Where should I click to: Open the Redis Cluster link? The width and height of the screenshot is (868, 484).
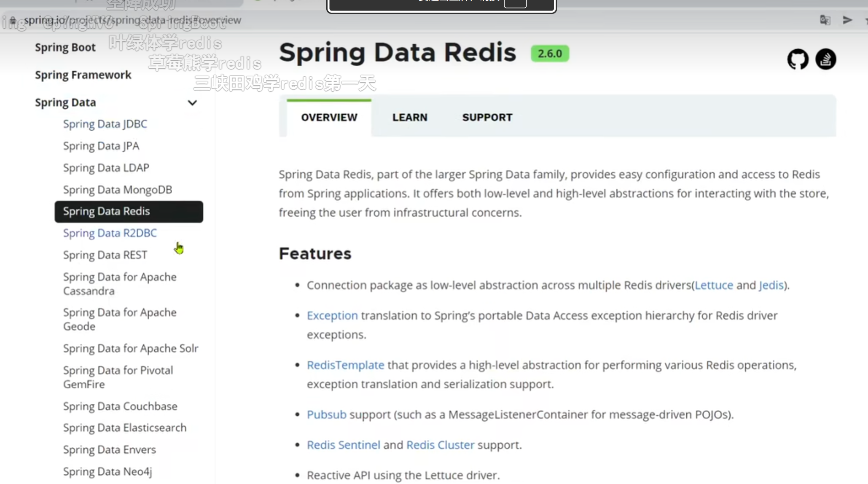click(440, 445)
